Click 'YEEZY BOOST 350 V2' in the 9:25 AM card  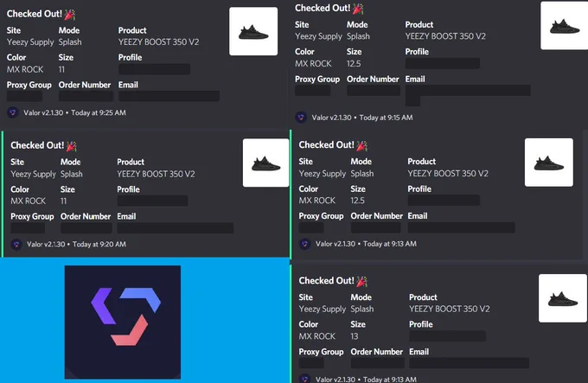pyautogui.click(x=158, y=42)
